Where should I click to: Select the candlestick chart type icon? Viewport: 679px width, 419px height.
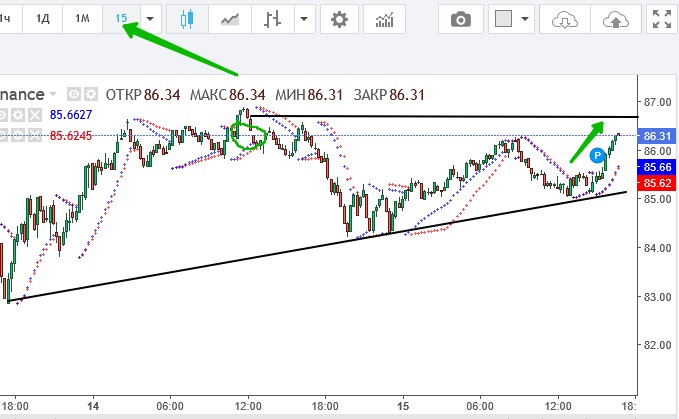(x=187, y=19)
